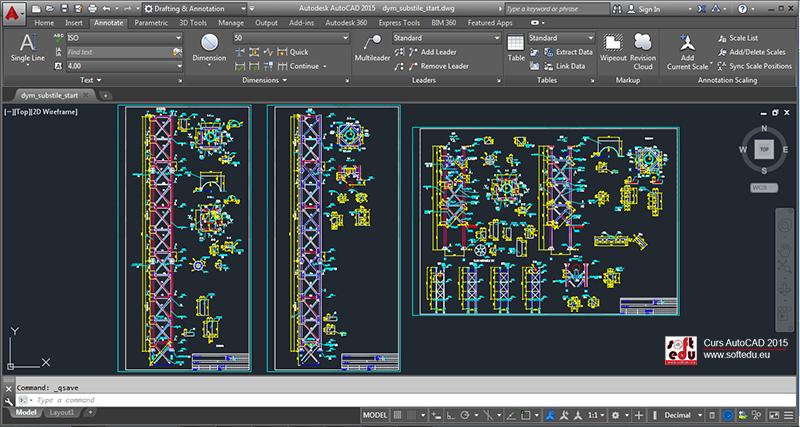The height and width of the screenshot is (427, 800).
Task: Click the Remove Leader button
Action: tap(437, 66)
